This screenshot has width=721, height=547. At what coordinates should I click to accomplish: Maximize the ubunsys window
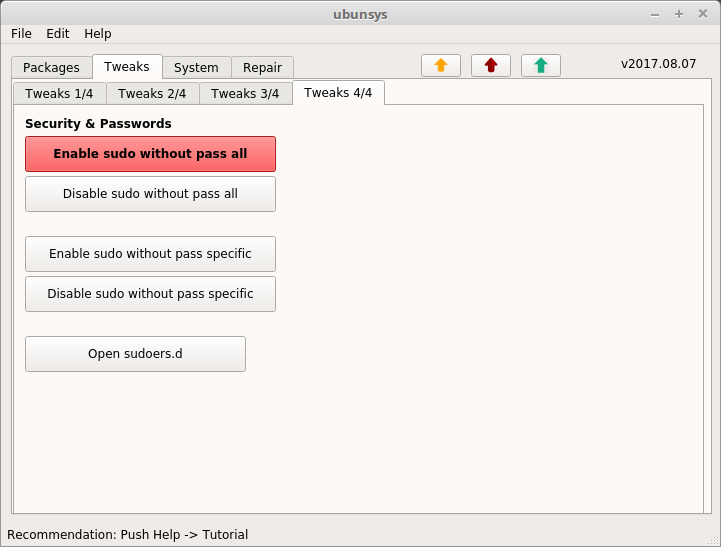point(679,14)
